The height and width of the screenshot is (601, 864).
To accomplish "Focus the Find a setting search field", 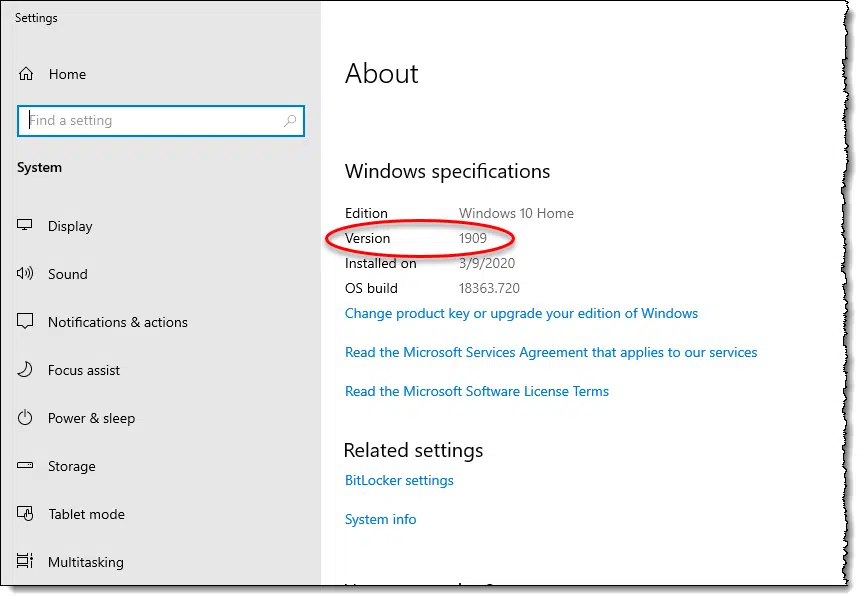I will click(161, 121).
